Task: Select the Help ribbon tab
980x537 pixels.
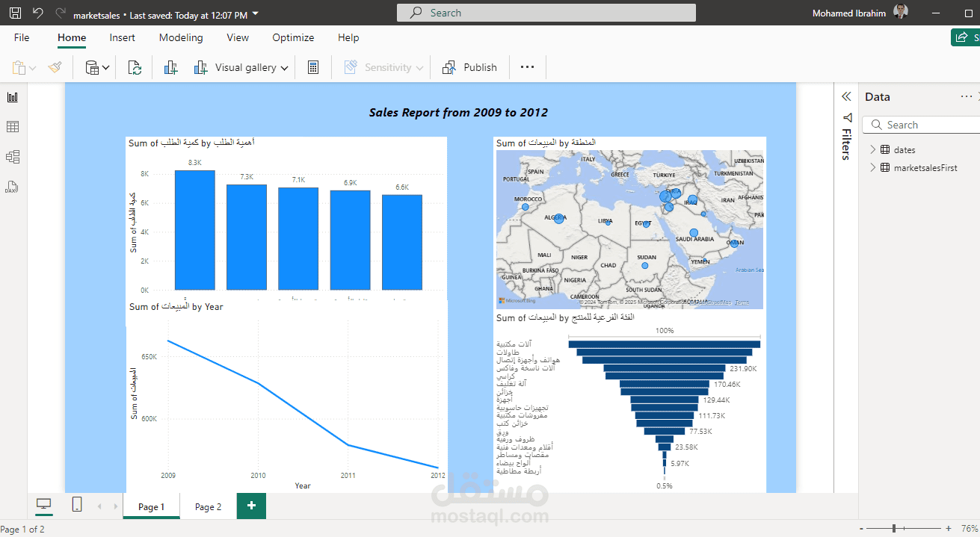Action: (348, 37)
